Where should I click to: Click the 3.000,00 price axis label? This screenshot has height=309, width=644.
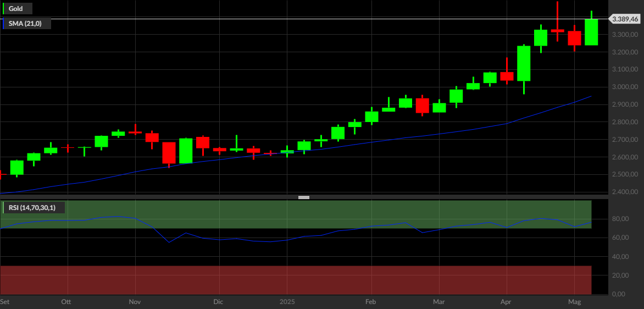tap(625, 87)
